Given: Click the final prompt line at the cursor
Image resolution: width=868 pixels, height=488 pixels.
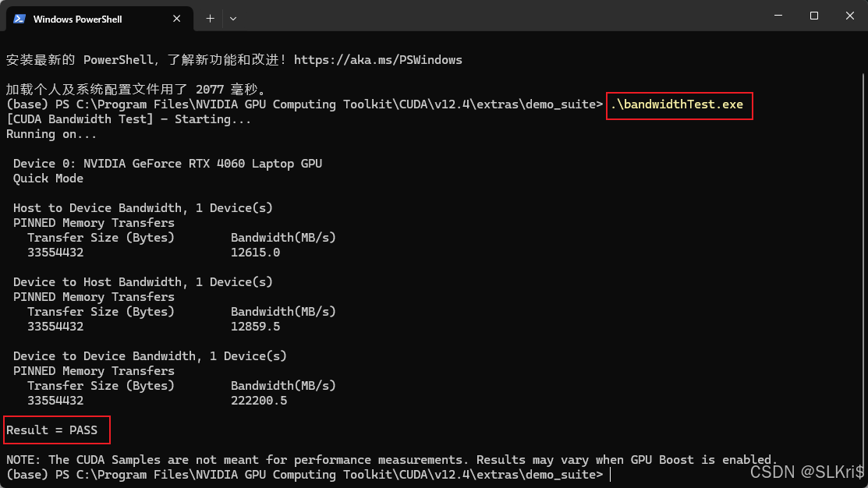Looking at the screenshot, I should click(x=308, y=475).
